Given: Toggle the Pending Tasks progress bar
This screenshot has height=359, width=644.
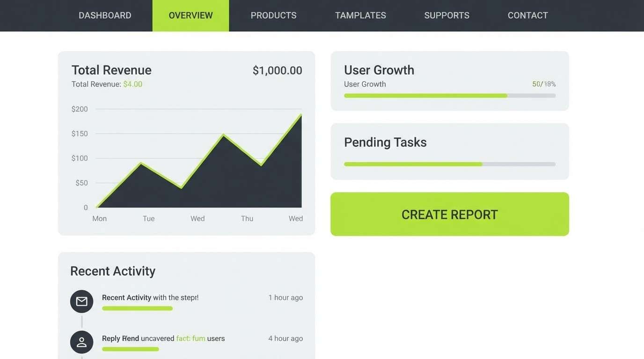Looking at the screenshot, I should (x=449, y=164).
